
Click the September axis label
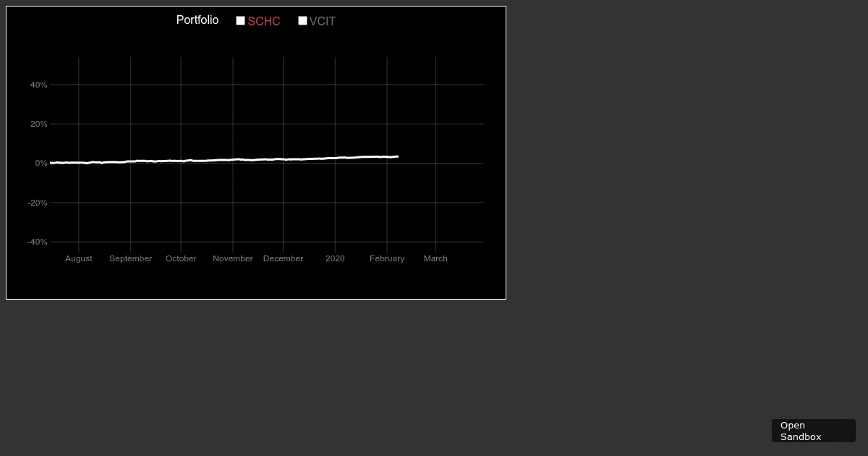pos(130,258)
